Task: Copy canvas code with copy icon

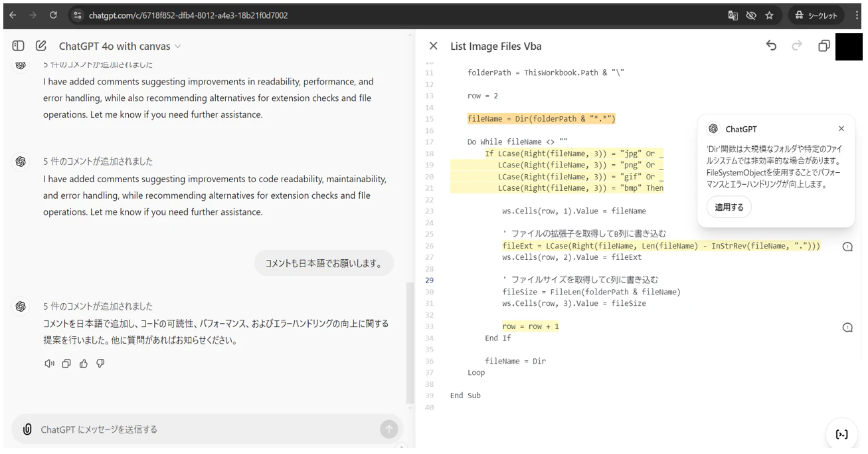Action: (x=824, y=46)
